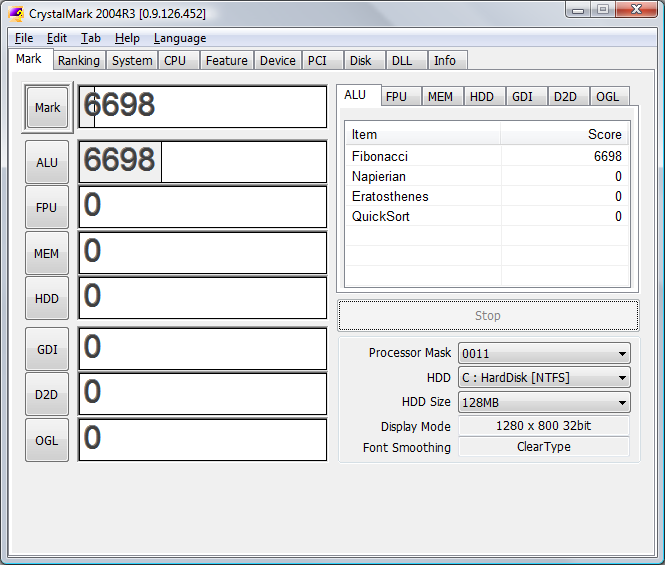Run the FPU benchmark button
665x565 pixels.
[47, 207]
